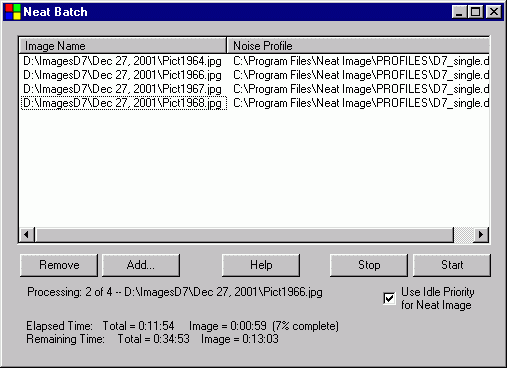Click noise profile path for Pict1966.jpg
This screenshot has width=507, height=368.
point(361,75)
